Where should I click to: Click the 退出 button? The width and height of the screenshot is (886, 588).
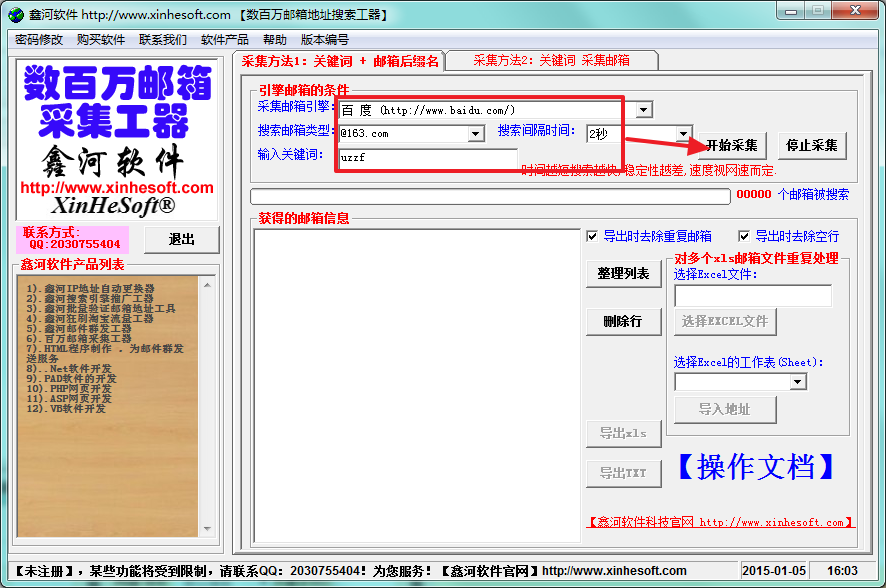coord(182,239)
